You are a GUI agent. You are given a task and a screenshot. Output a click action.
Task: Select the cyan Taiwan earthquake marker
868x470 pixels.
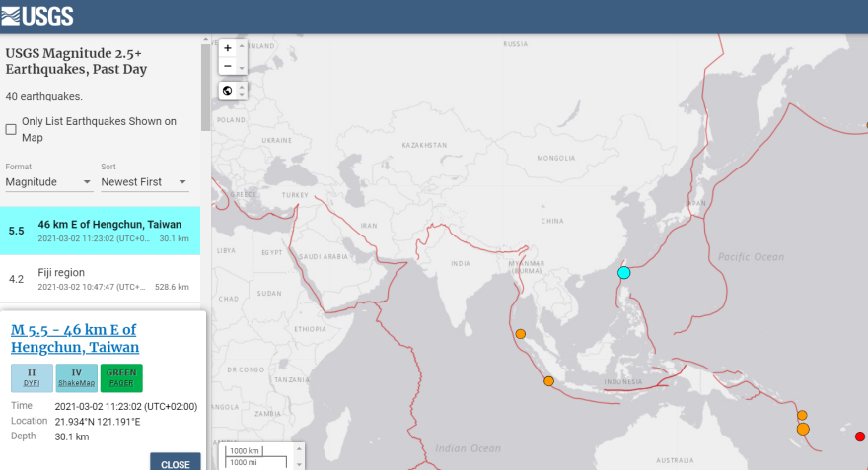point(623,273)
